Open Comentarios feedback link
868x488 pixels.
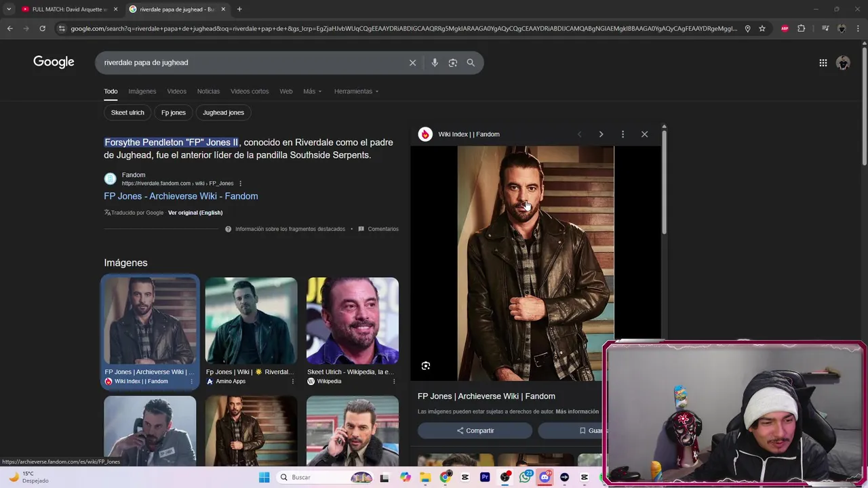[x=378, y=229]
